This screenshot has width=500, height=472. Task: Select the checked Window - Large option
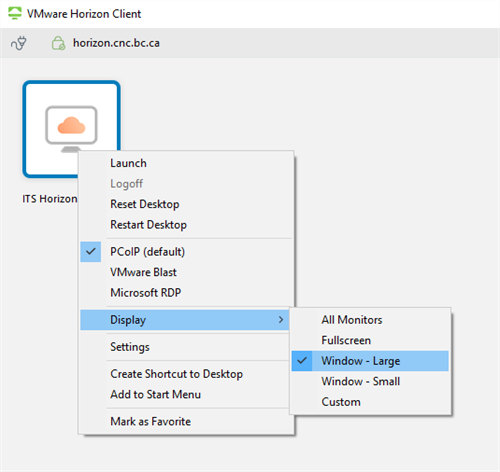point(370,361)
